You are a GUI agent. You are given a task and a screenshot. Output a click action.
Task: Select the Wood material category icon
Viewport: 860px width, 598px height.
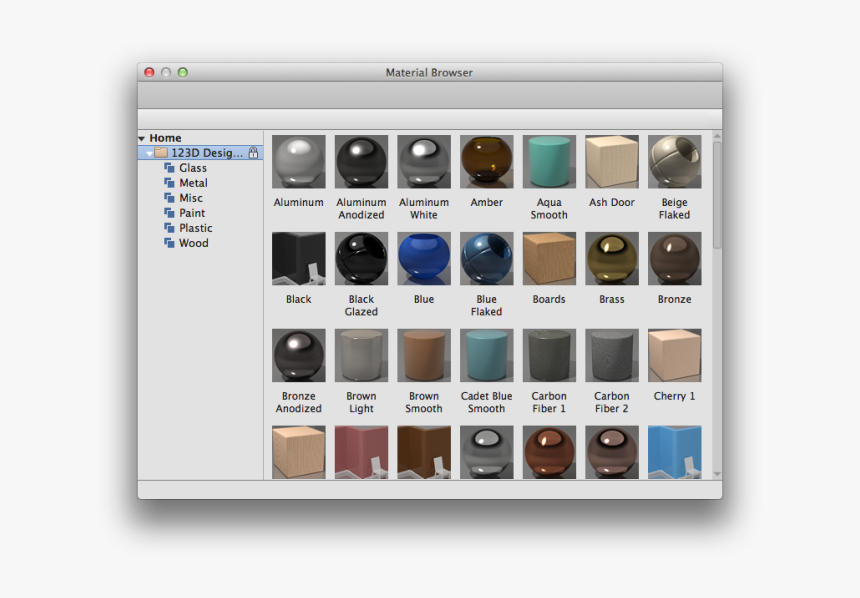pos(168,243)
